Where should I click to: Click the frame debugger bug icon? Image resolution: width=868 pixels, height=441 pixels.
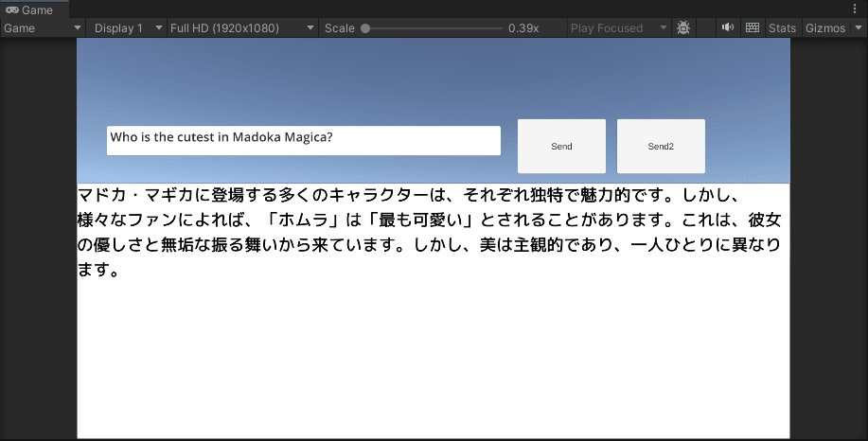pyautogui.click(x=683, y=27)
